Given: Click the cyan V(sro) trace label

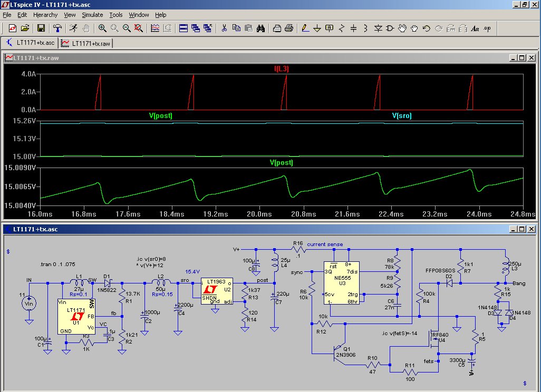Looking at the screenshot, I should 402,115.
